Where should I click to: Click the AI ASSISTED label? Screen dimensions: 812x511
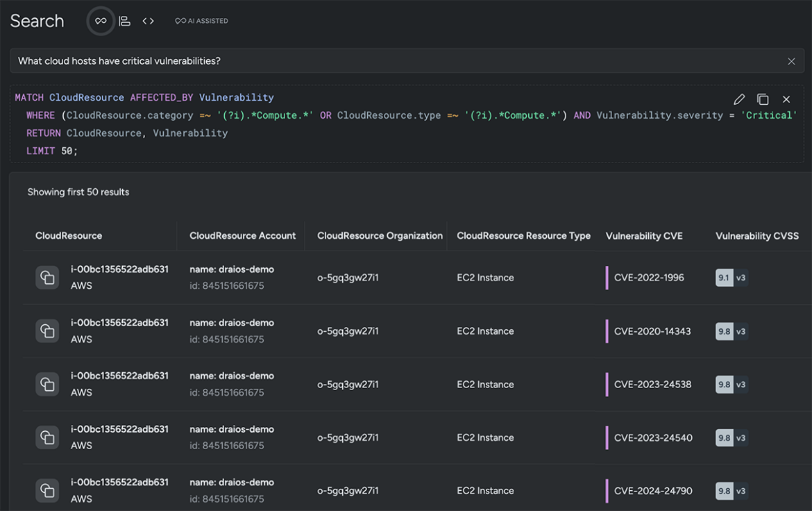[202, 22]
